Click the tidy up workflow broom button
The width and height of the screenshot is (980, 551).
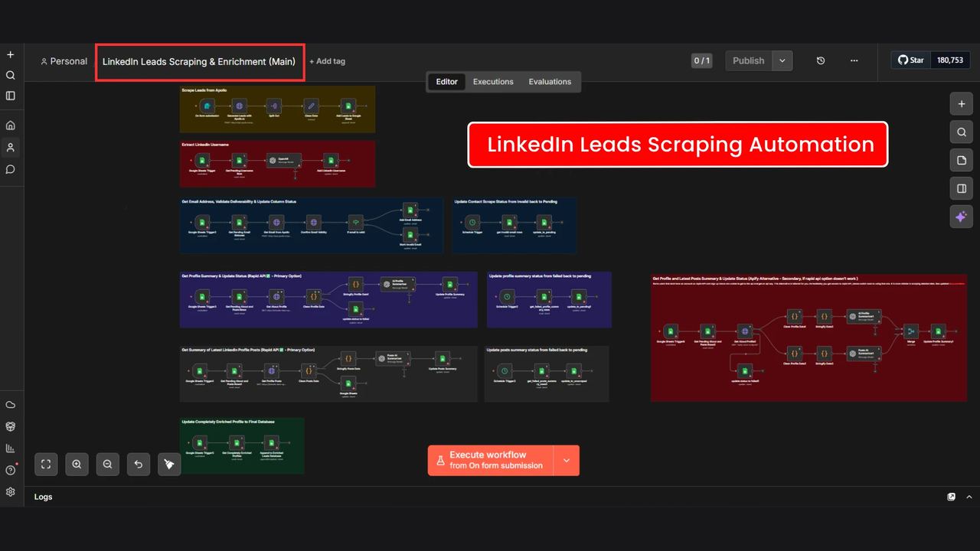pyautogui.click(x=169, y=464)
